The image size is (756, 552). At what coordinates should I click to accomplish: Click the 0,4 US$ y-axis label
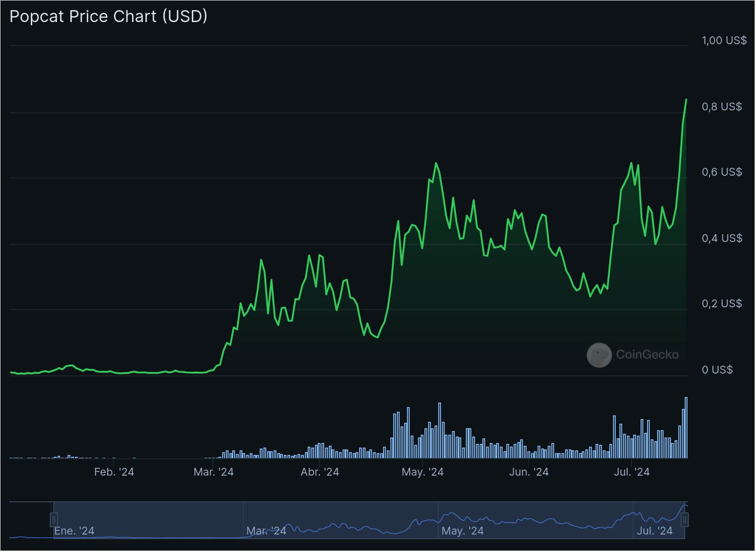click(x=722, y=238)
